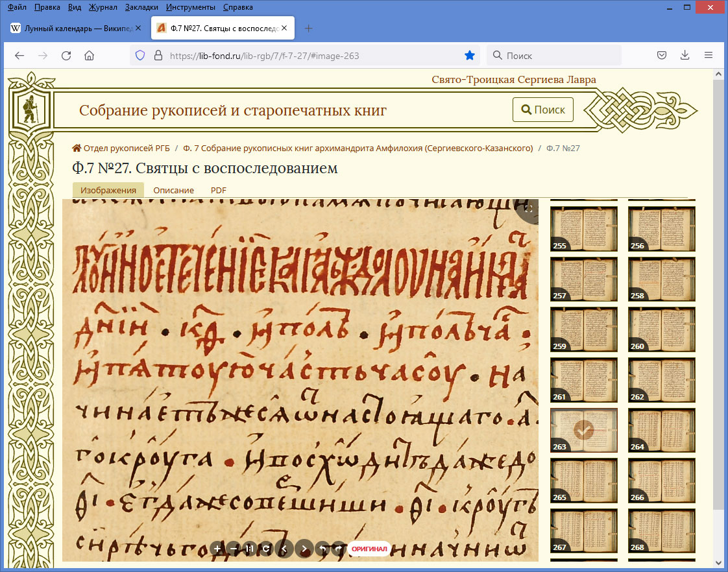
Task: Open thumbnail 256
Action: tap(662, 229)
